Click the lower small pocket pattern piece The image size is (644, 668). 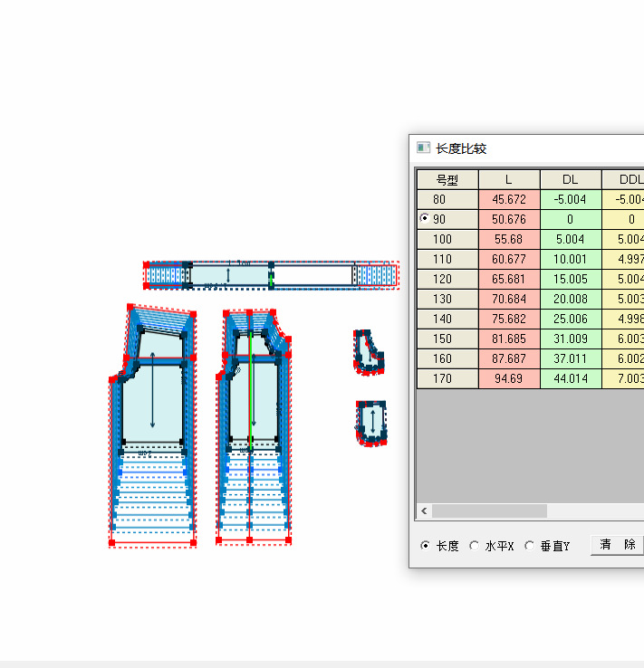[371, 423]
